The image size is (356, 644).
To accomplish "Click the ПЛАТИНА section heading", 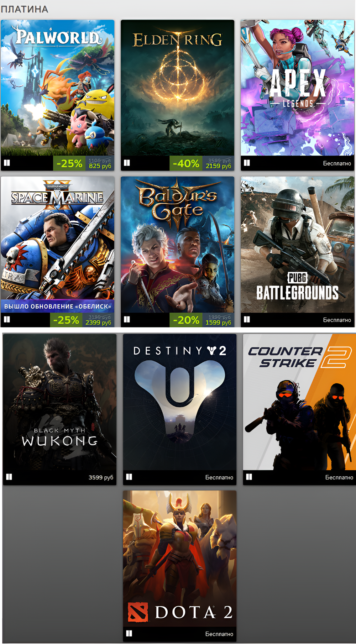I will 25,9.
